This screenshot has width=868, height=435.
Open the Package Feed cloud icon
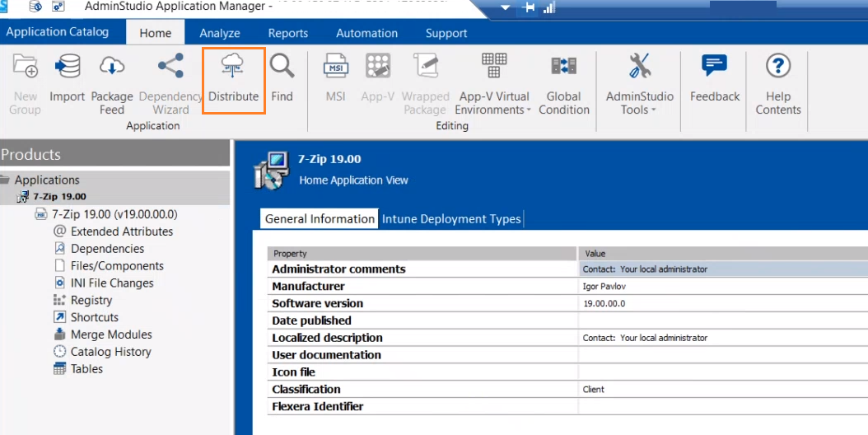point(112,66)
